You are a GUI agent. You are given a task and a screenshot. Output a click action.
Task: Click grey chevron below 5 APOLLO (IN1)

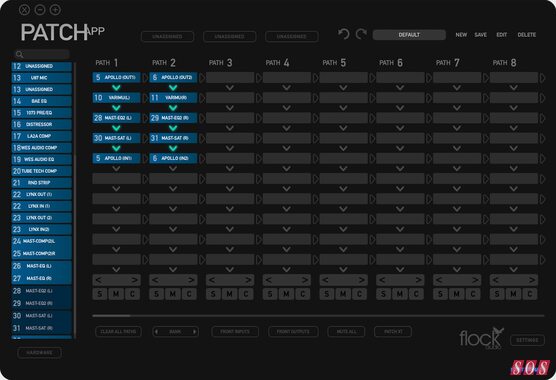tap(116, 169)
